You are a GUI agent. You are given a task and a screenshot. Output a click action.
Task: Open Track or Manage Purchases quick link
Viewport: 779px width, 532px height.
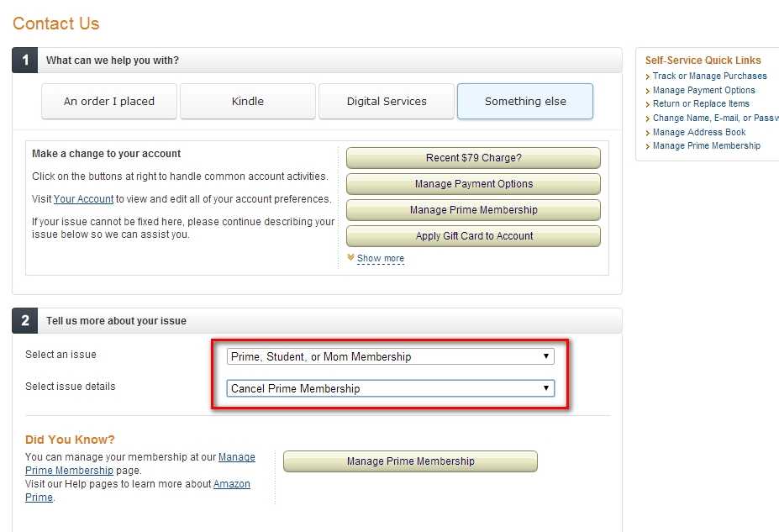tap(709, 76)
